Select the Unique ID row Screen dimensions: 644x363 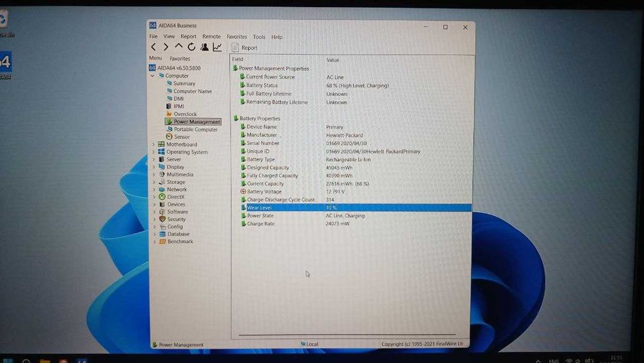point(330,152)
